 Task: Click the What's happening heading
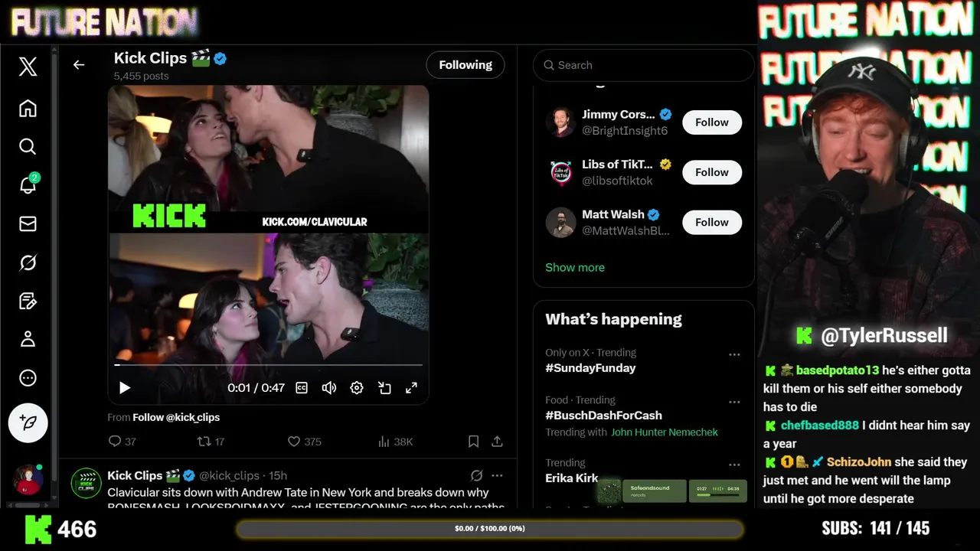click(x=613, y=319)
